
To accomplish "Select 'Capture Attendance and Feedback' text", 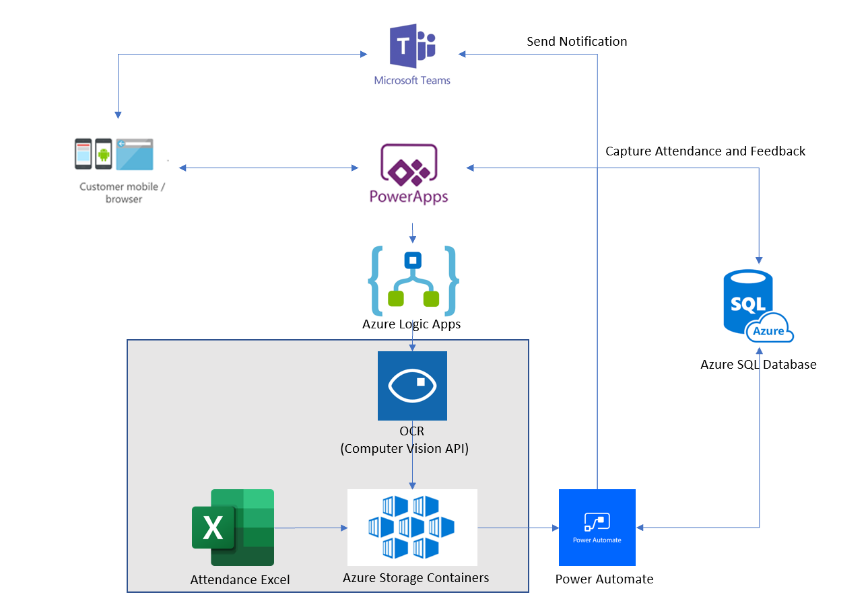I will click(706, 151).
